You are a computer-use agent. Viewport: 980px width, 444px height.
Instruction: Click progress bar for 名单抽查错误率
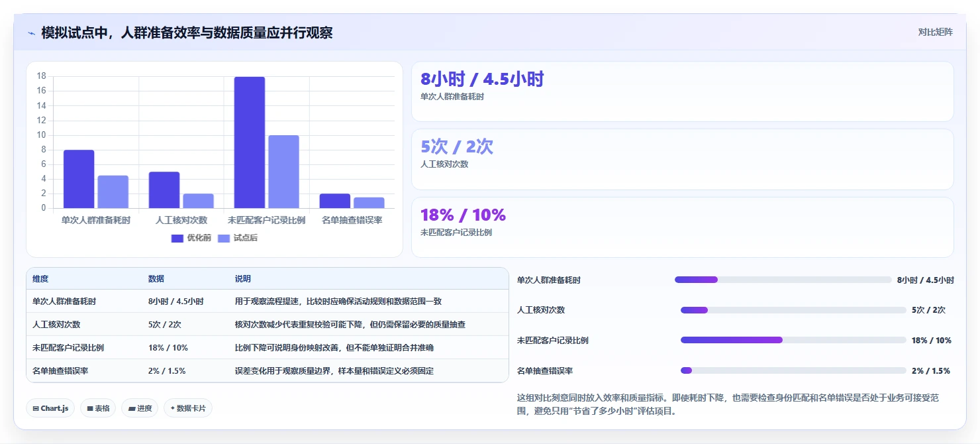pyautogui.click(x=793, y=370)
